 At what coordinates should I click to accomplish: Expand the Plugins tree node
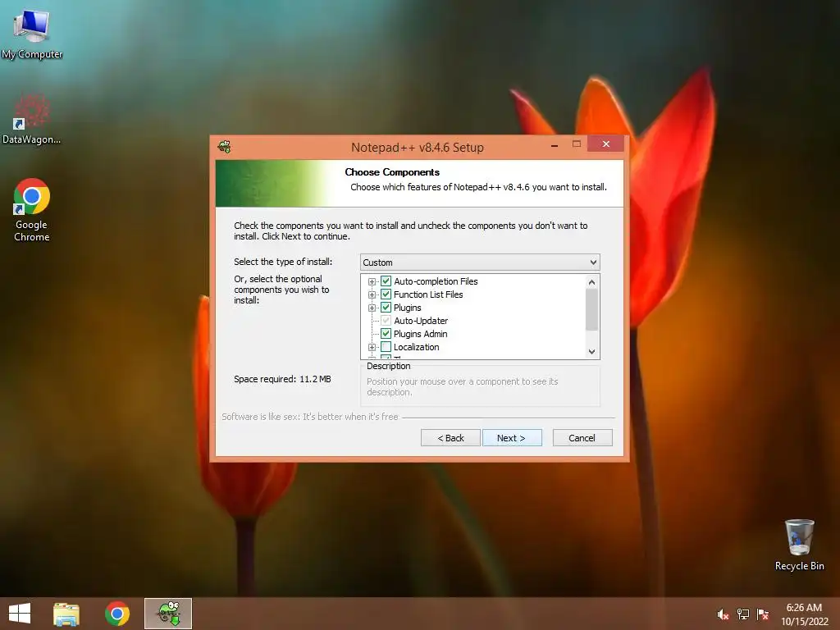(x=372, y=308)
